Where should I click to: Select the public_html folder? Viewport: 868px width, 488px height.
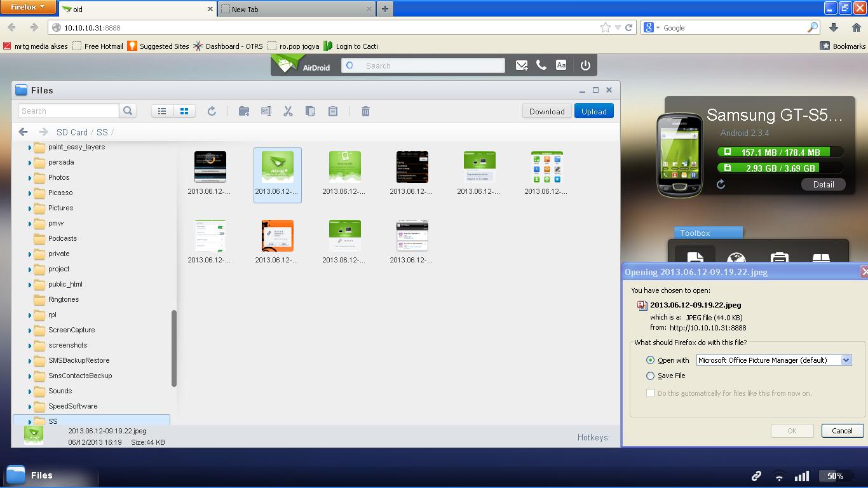(65, 284)
